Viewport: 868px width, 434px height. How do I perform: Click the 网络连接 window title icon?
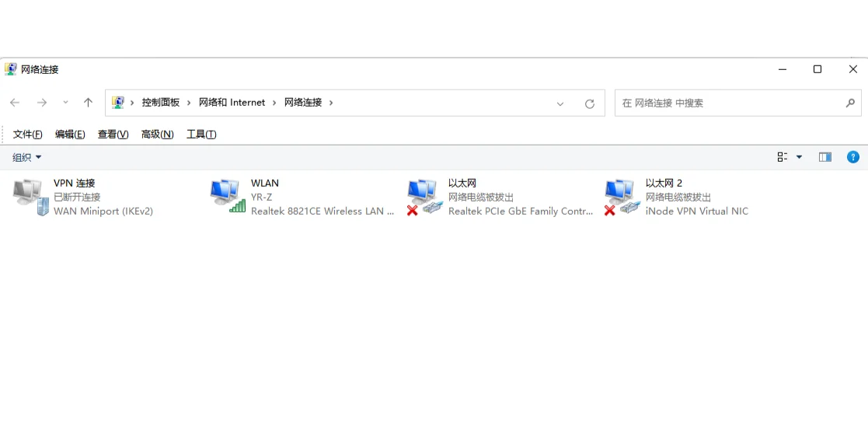click(x=11, y=69)
